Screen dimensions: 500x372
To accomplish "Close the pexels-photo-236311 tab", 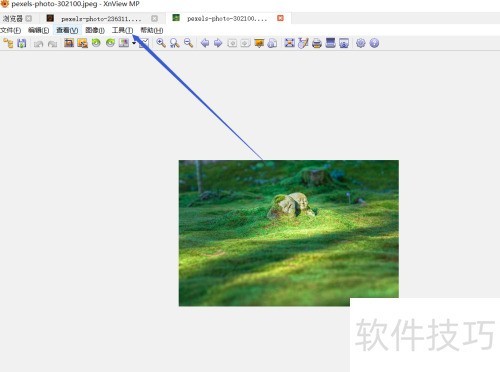I will [x=154, y=18].
